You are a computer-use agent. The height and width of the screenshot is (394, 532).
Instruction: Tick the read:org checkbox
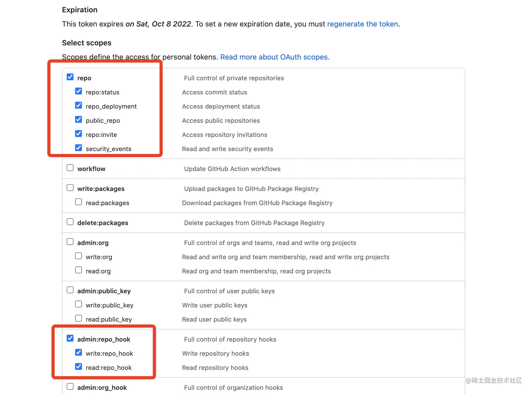click(x=78, y=270)
